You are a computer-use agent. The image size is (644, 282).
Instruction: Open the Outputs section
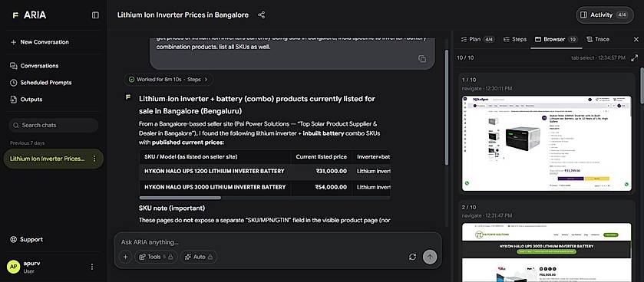(x=27, y=99)
